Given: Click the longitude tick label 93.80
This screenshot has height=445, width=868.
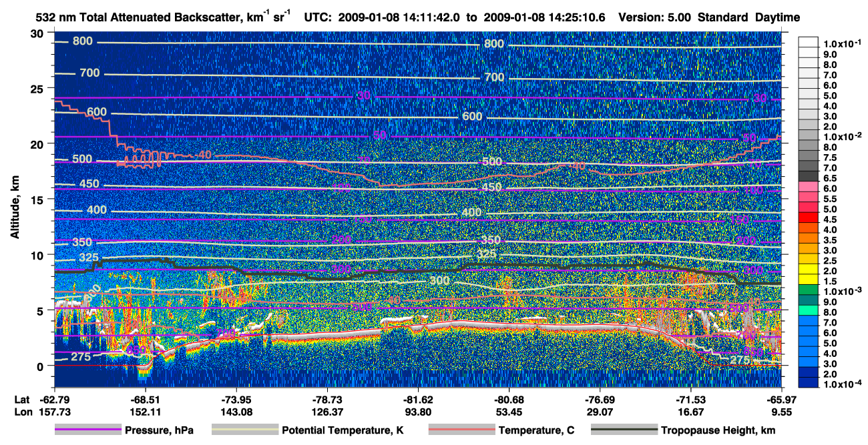Looking at the screenshot, I should [x=418, y=412].
